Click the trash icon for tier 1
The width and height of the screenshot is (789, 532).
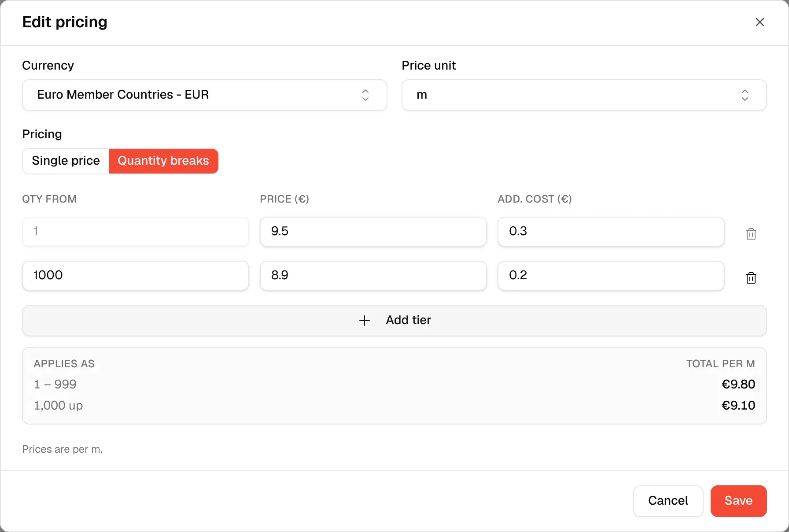tap(751, 234)
